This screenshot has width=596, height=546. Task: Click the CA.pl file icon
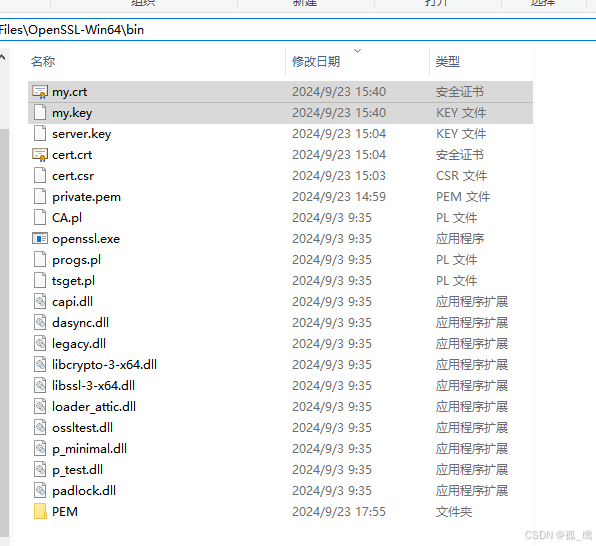[40, 217]
